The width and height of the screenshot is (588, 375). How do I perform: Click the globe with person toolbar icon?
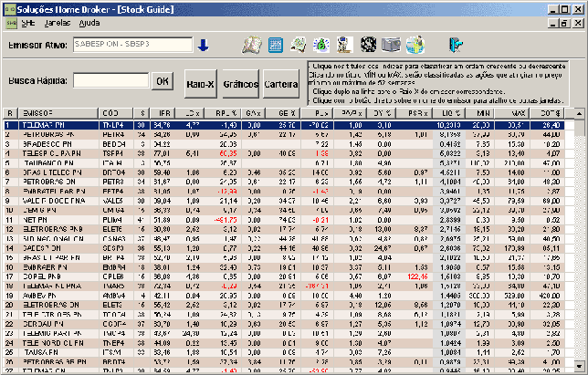click(x=415, y=45)
